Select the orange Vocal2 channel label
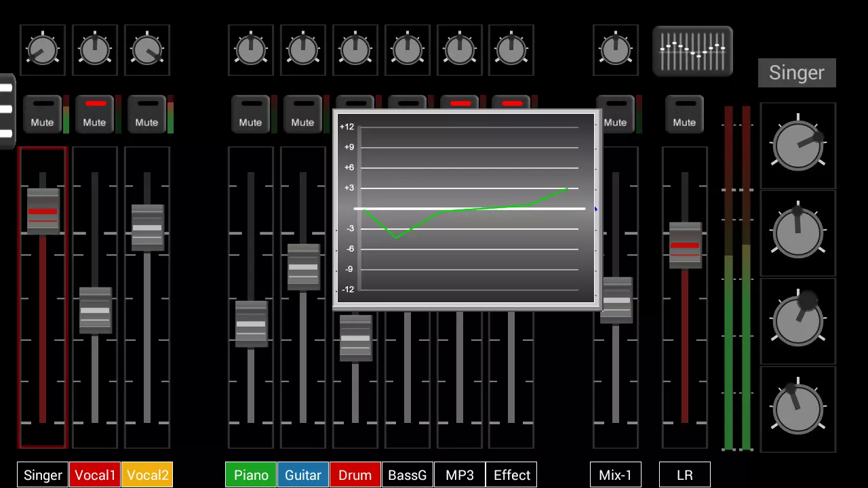Screen dimensions: 868x488 point(147,475)
